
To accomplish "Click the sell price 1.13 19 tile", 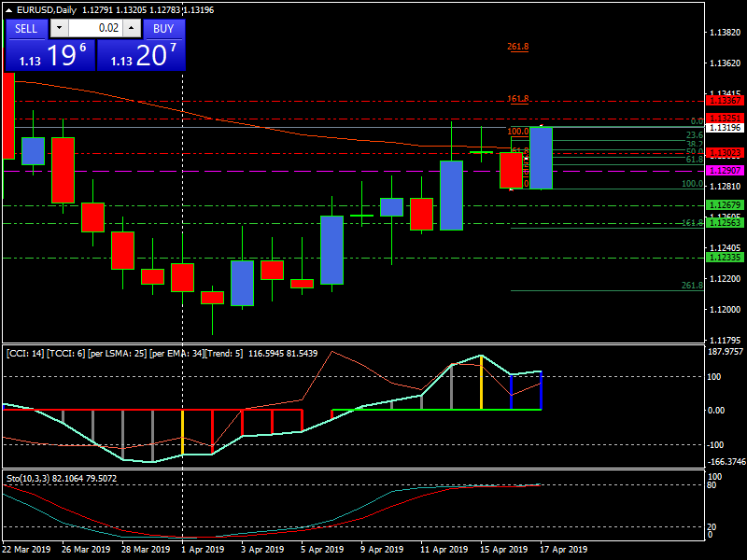I will point(50,55).
